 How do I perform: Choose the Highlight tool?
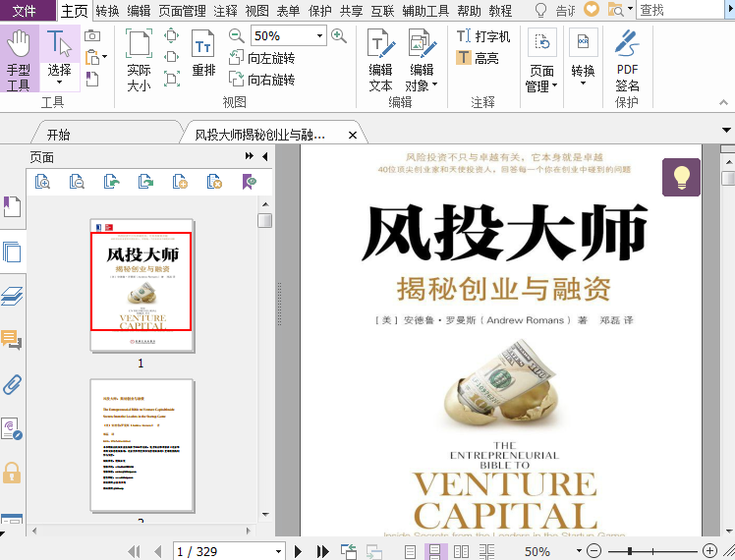478,58
